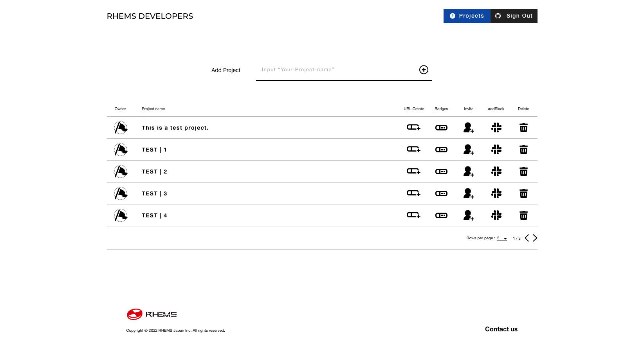Image resolution: width=644 pixels, height=356 pixels.
Task: Open URL Create for TEST | 3
Action: coord(413,193)
